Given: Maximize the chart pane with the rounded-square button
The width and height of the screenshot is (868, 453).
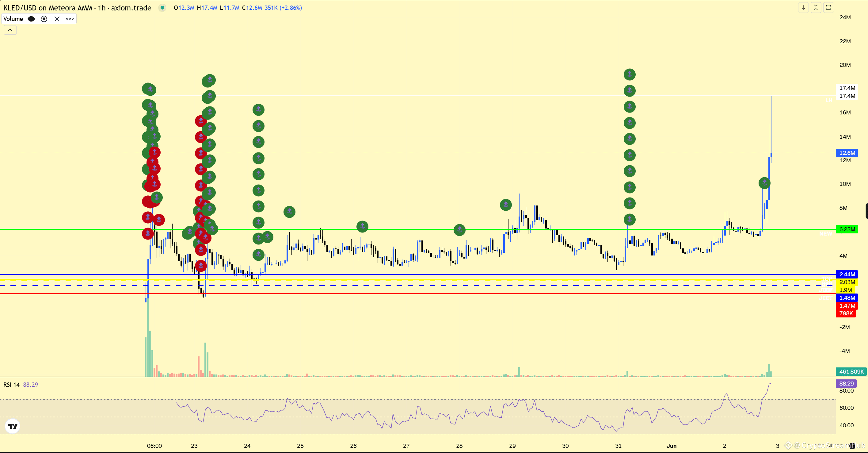Looking at the screenshot, I should pyautogui.click(x=828, y=7).
